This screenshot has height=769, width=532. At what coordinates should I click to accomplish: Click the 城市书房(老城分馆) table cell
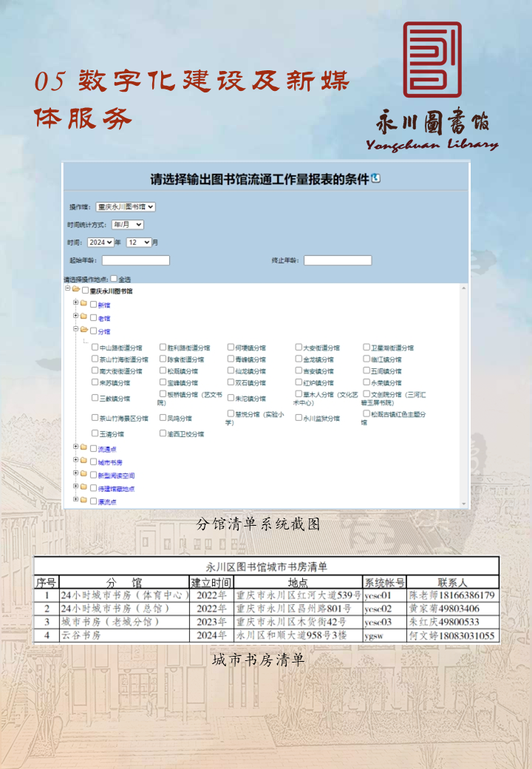click(x=124, y=622)
